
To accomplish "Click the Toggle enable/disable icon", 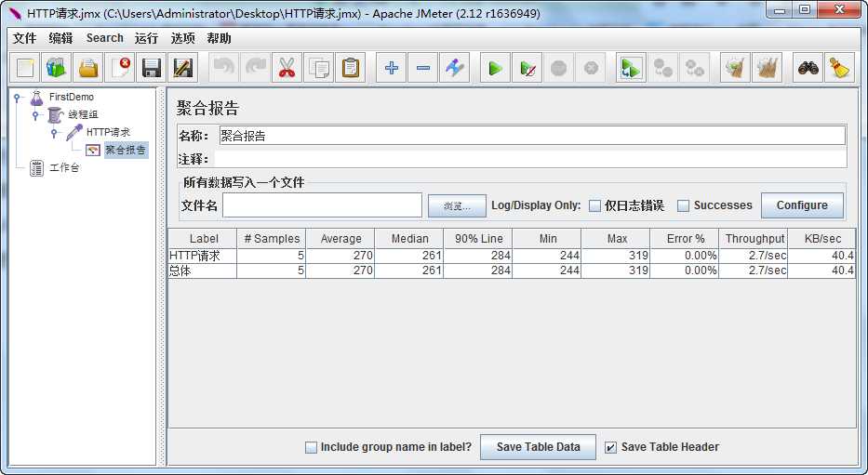I will point(455,68).
